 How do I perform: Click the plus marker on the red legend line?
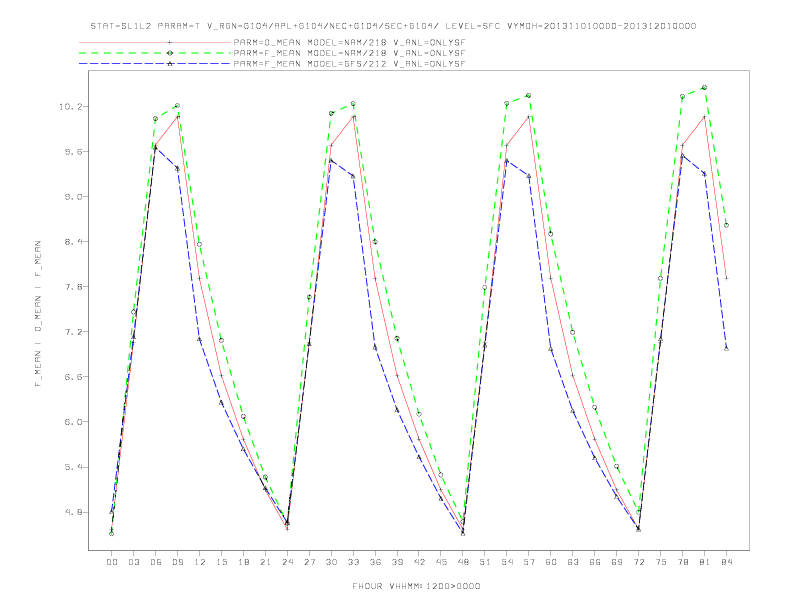[x=170, y=42]
